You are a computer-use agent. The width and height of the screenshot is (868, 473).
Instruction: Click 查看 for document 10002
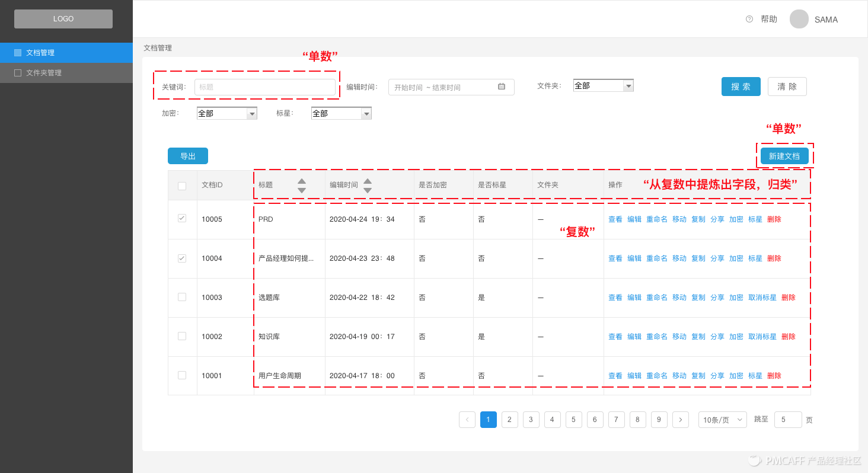(x=615, y=337)
